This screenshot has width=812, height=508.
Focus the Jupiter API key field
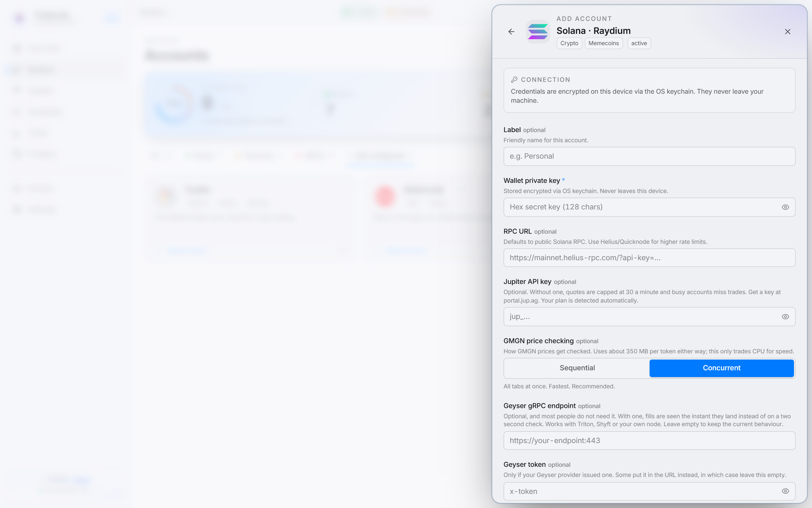click(649, 316)
